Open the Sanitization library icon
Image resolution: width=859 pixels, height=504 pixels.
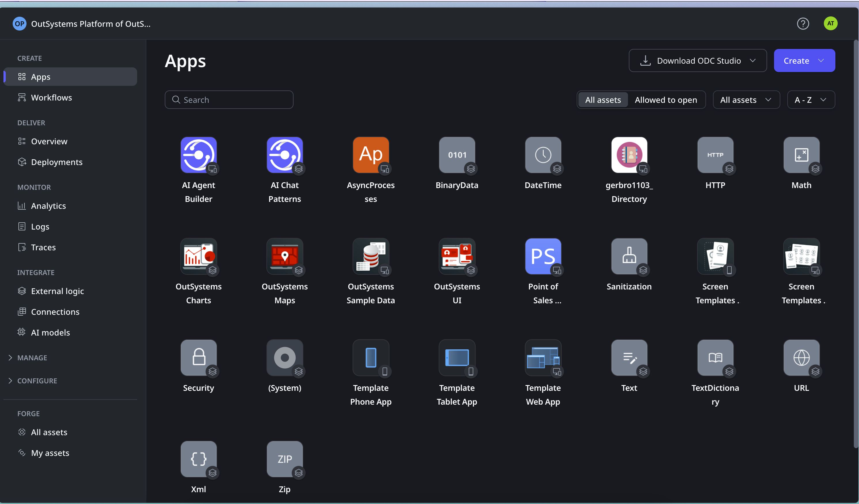(x=629, y=256)
